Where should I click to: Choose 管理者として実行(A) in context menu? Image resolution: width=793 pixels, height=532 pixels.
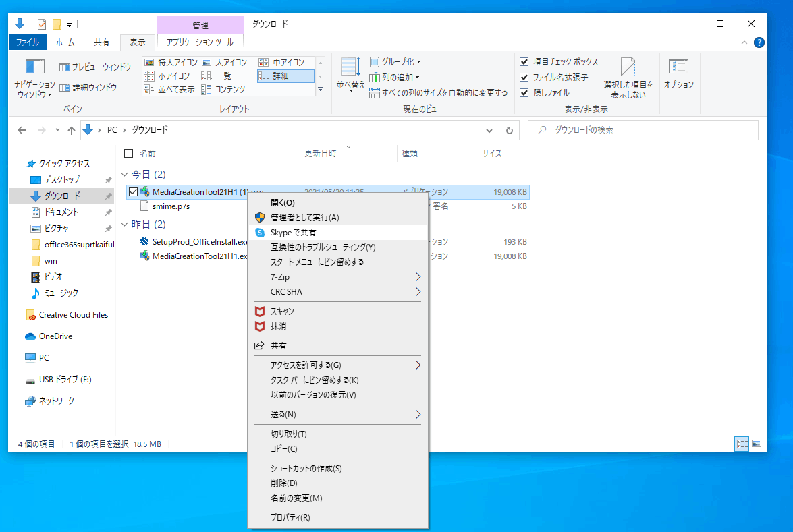coord(337,218)
